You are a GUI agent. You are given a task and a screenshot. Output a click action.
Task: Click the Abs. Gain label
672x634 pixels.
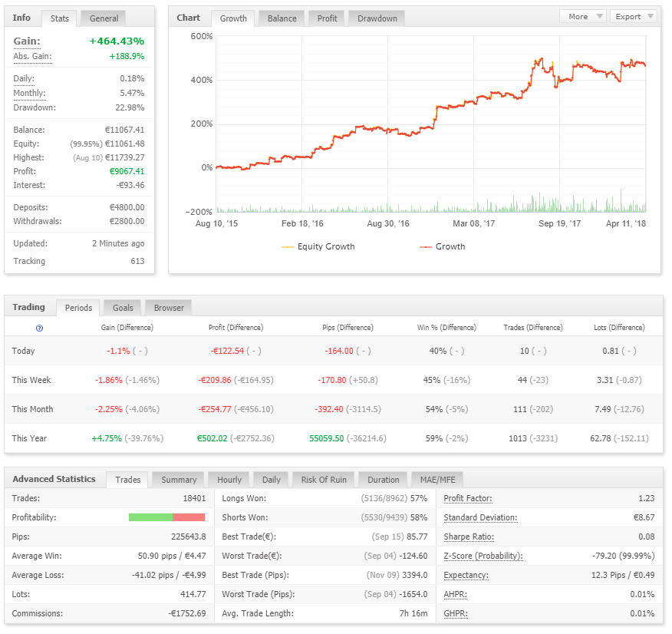point(32,56)
